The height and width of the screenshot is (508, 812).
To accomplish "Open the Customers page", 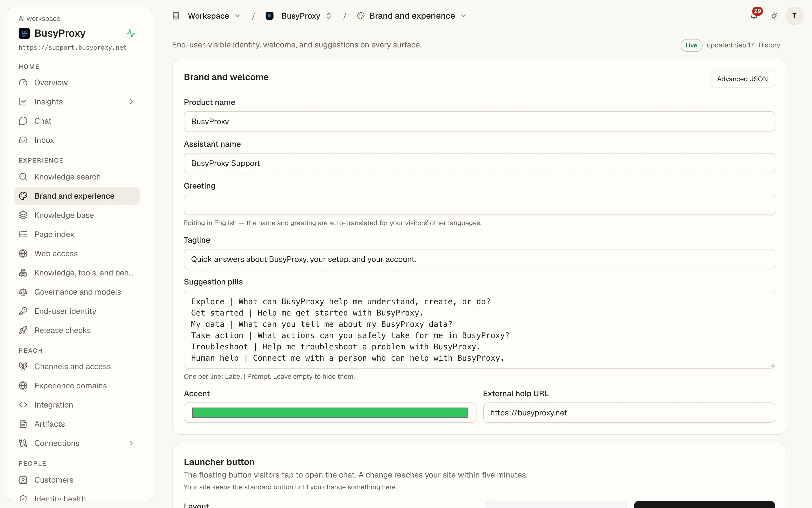I will point(77,480).
